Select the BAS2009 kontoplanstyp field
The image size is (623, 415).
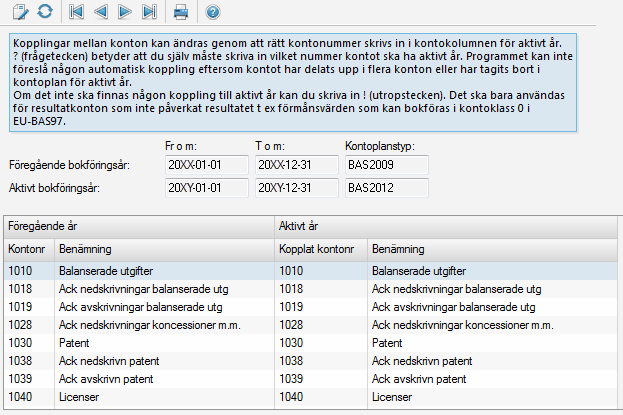pyautogui.click(x=380, y=164)
